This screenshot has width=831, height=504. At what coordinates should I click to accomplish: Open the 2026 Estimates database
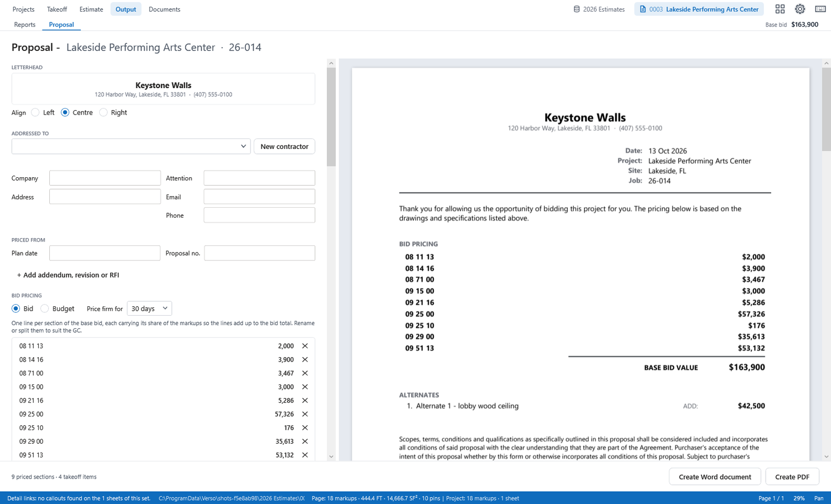click(x=599, y=9)
